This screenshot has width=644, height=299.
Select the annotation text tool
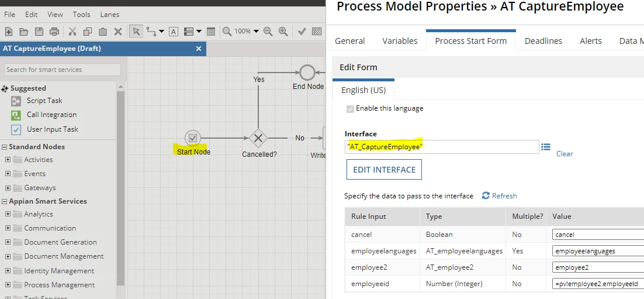174,32
